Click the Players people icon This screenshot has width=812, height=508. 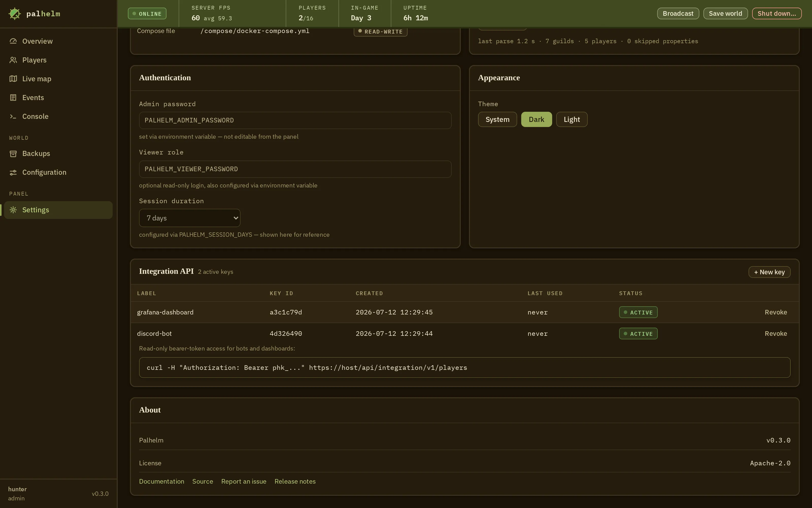(x=13, y=60)
